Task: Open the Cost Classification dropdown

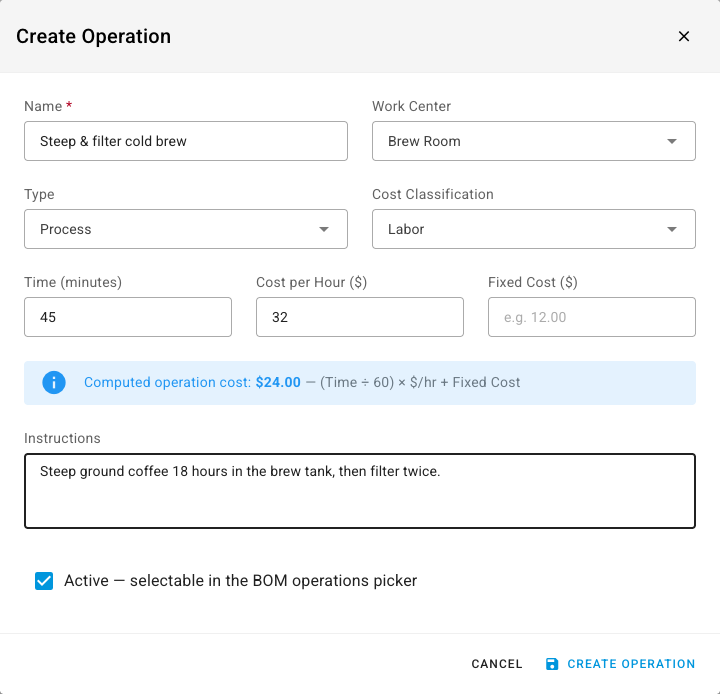Action: (x=534, y=229)
